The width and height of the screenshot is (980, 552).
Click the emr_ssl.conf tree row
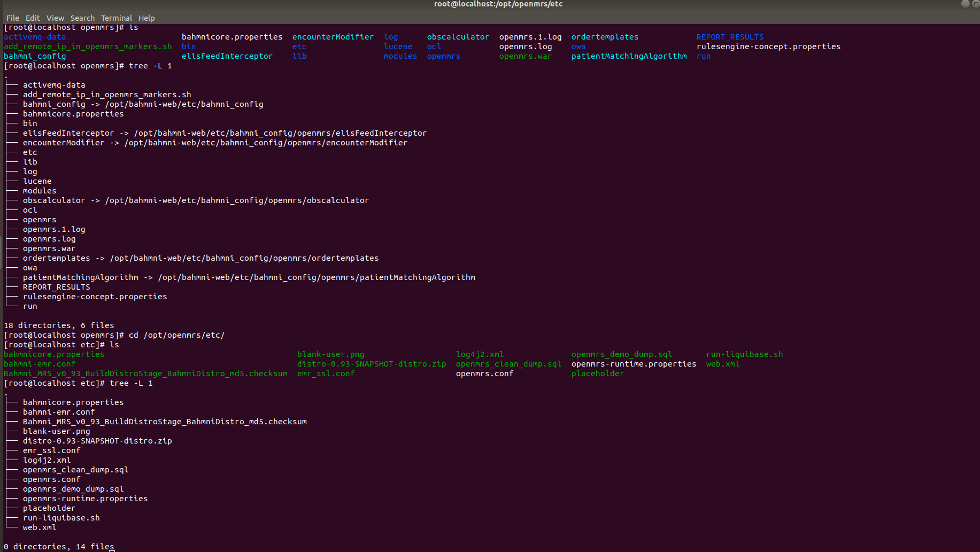coord(51,450)
